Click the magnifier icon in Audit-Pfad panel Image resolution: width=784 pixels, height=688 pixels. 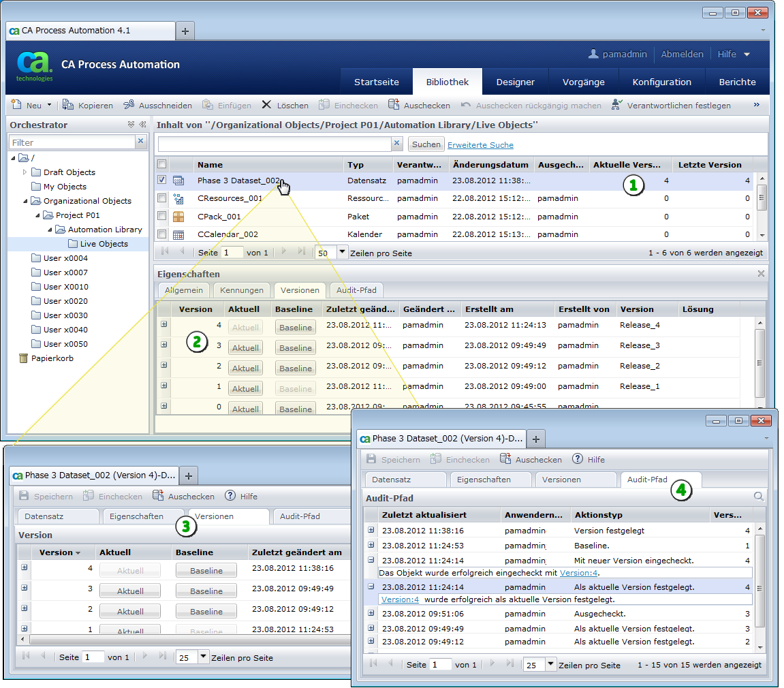(759, 497)
